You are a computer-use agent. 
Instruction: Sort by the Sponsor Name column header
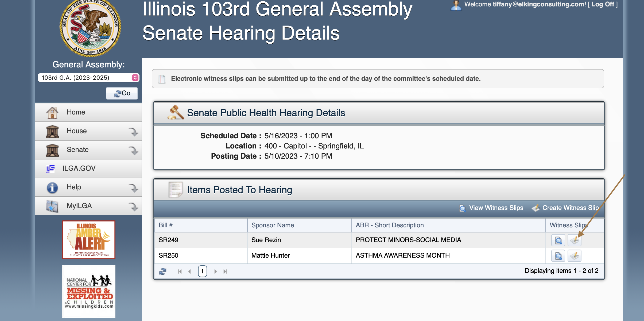point(273,225)
